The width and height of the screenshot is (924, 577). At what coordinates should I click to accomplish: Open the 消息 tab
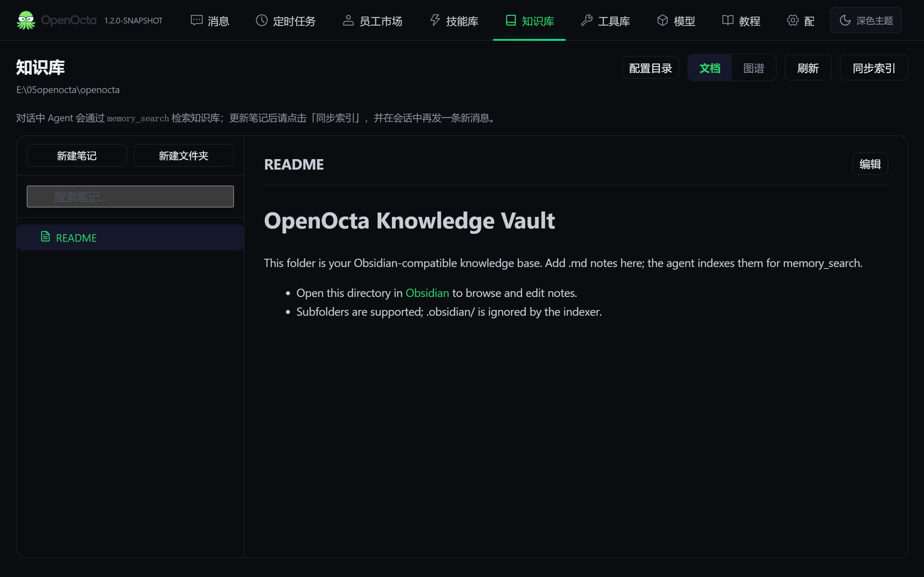point(210,21)
